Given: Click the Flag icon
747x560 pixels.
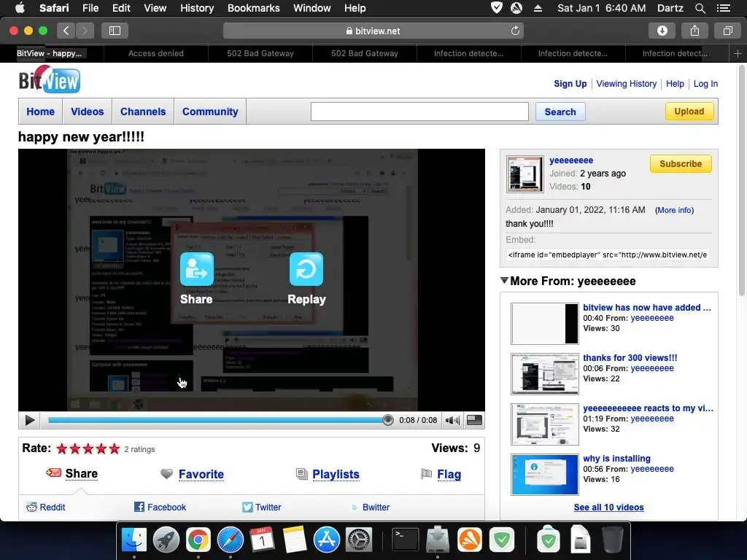Looking at the screenshot, I should (426, 474).
